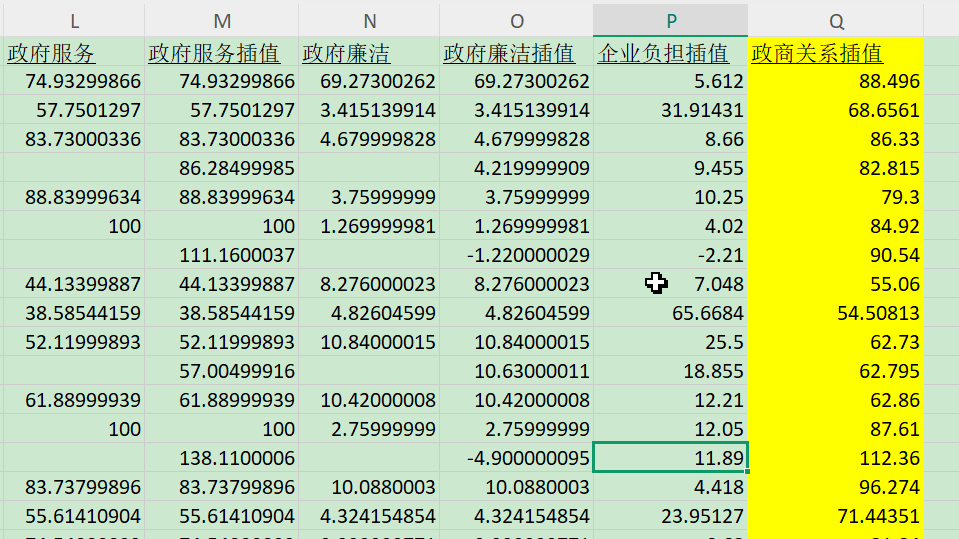Select the cell with value -2.21
The height and width of the screenshot is (539, 959).
(670, 255)
